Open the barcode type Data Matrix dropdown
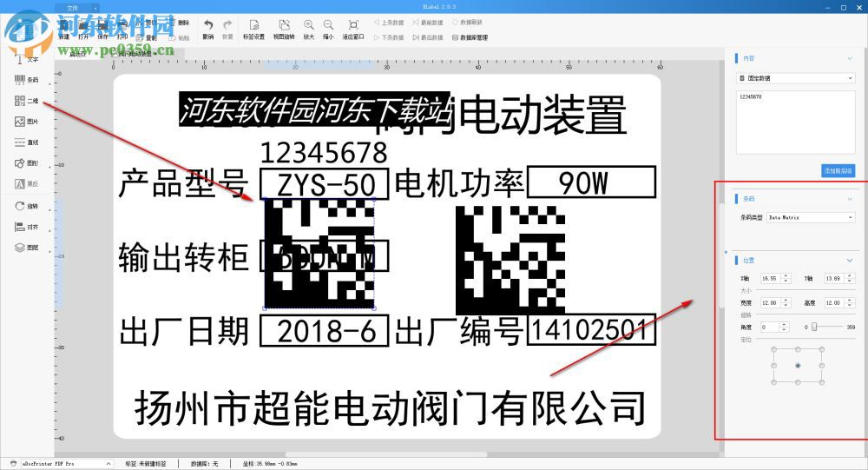 pos(811,218)
